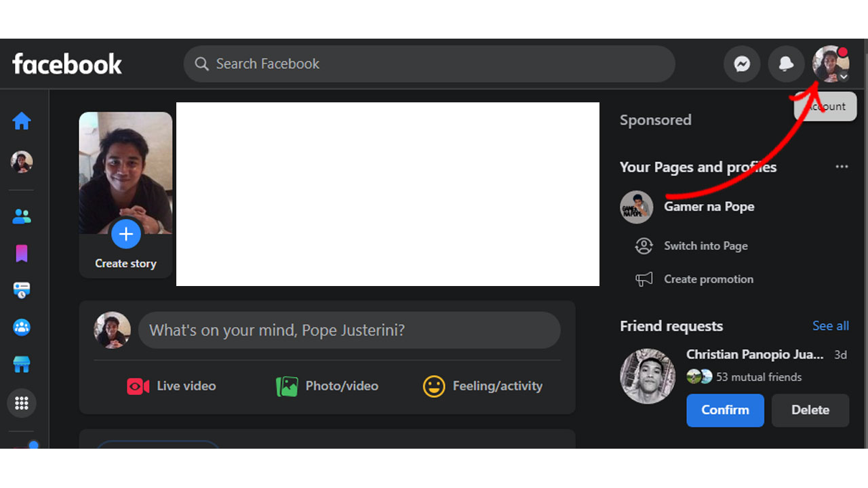Confirm Christian Panopio's friend request
Screen dimensions: 868x488
point(725,410)
